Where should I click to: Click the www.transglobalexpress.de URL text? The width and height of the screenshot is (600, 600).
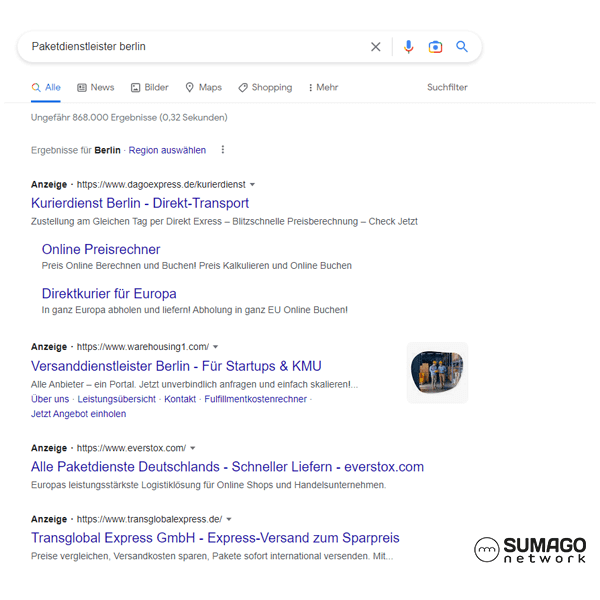click(x=149, y=519)
